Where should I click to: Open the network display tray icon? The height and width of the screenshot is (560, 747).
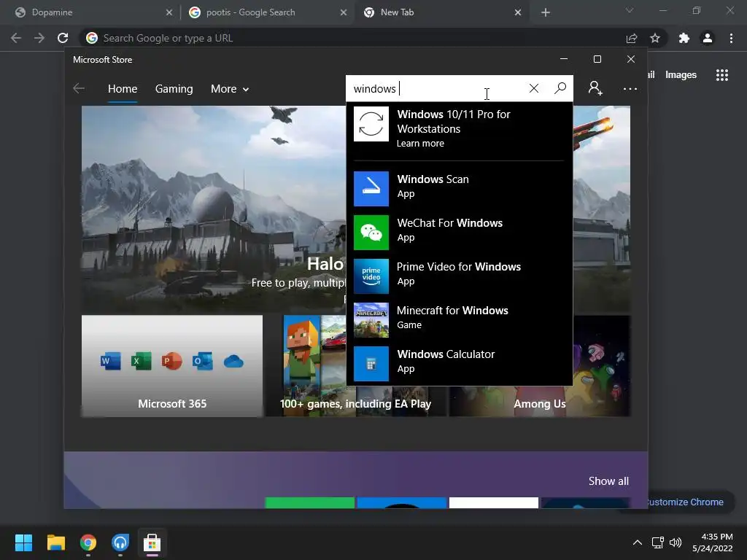[658, 542]
